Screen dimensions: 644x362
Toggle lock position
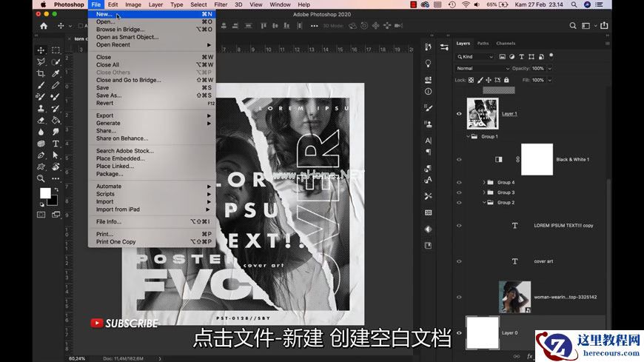(x=489, y=80)
